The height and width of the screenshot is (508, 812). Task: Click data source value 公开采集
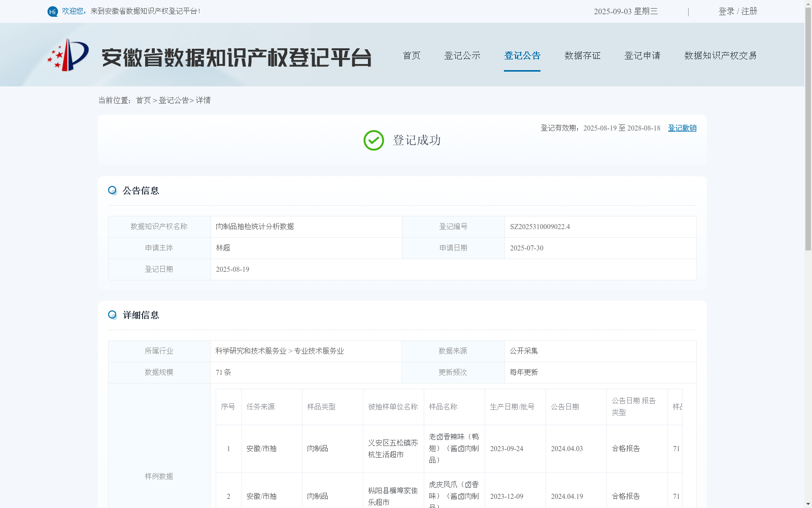coord(524,351)
